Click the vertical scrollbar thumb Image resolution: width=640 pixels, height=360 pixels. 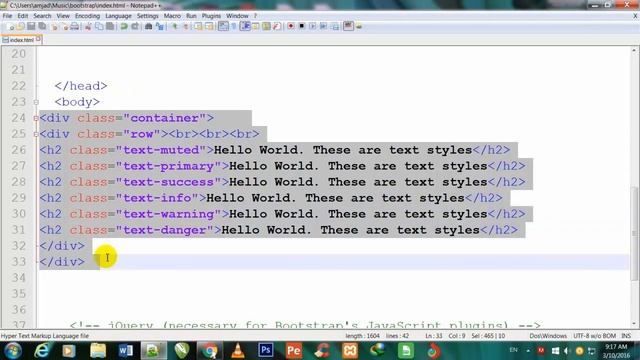tap(634, 233)
